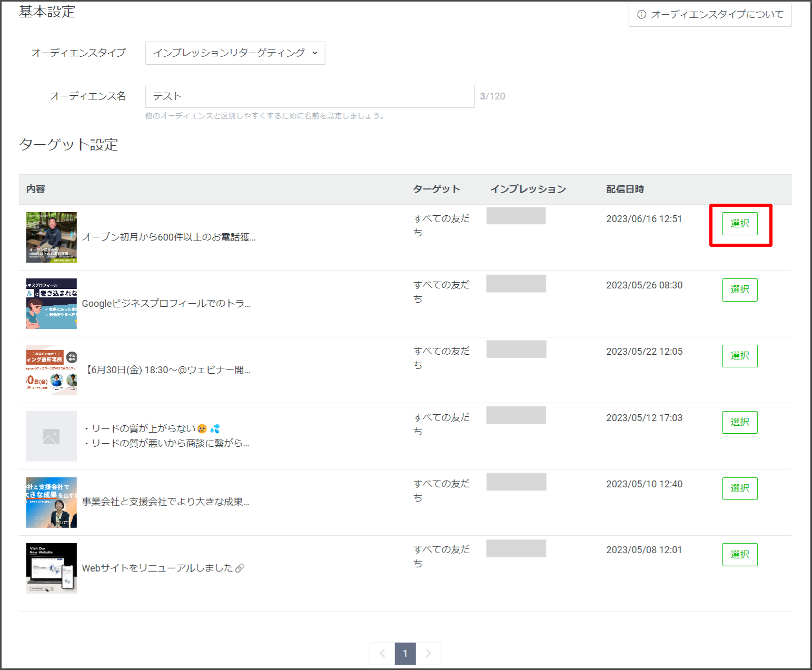Click date 2023/05/10 12:40
812x670 pixels.
tap(644, 484)
